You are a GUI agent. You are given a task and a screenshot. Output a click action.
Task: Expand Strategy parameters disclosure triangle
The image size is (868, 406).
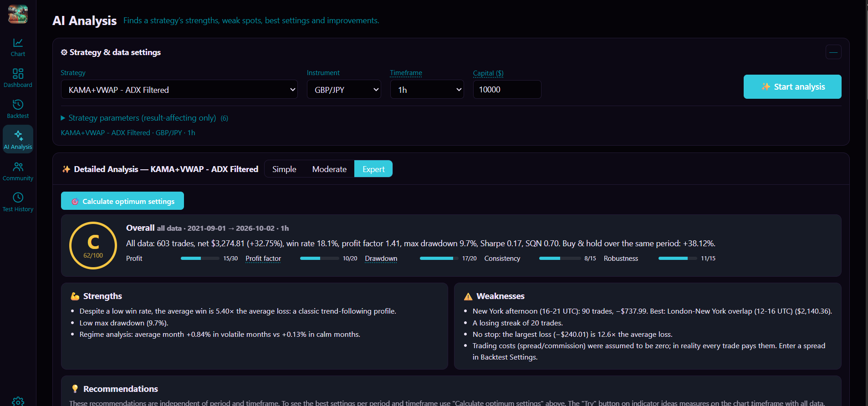[63, 118]
